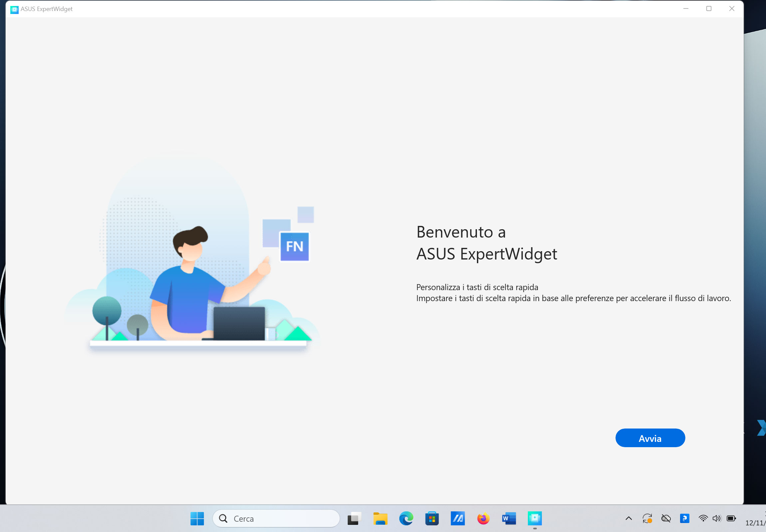Click the volume speaker tray icon
Screen dimensions: 766x532
pyautogui.click(x=716, y=518)
